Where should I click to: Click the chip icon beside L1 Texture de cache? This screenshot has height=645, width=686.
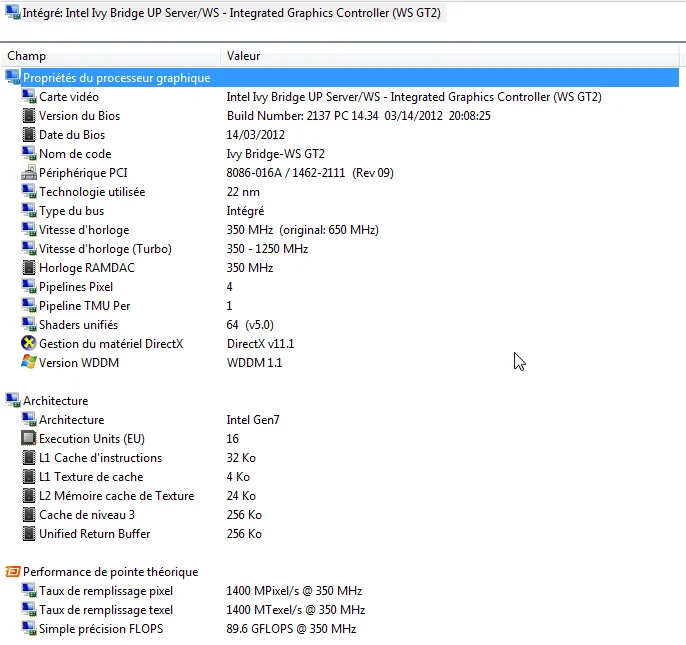29,476
